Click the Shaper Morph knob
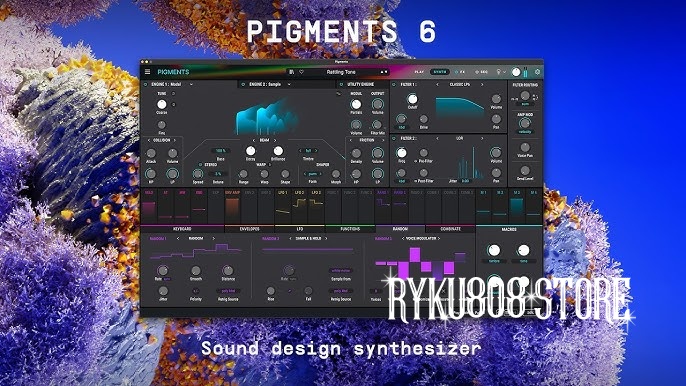Viewport: 686px width, 386px height. pos(336,174)
